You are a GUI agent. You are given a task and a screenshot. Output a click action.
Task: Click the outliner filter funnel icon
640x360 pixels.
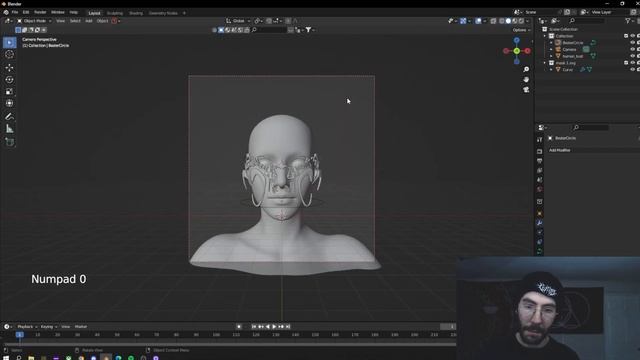click(x=628, y=20)
